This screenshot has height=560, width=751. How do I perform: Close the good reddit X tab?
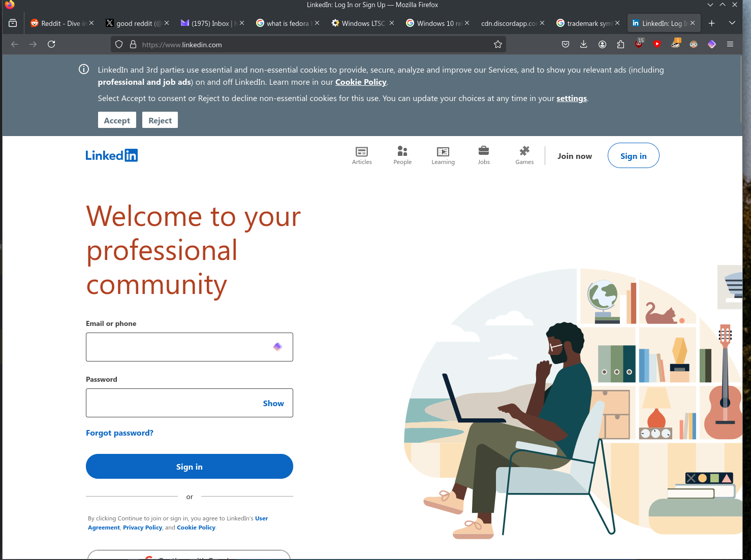point(167,23)
